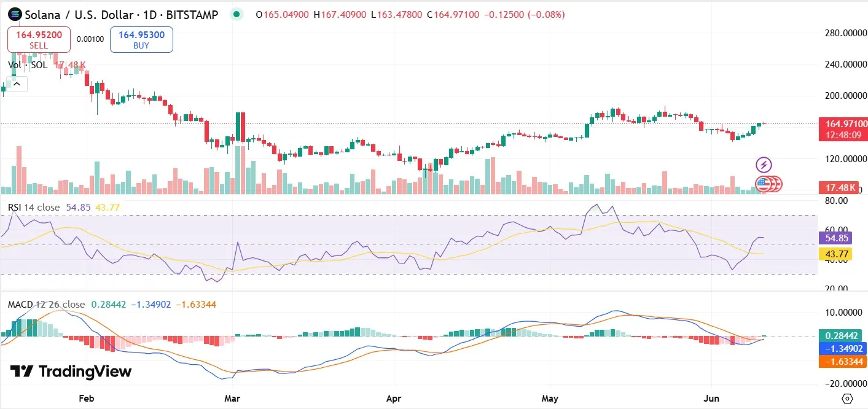The height and width of the screenshot is (409, 868).
Task: Click the Mar label on the time axis
Action: point(232,398)
